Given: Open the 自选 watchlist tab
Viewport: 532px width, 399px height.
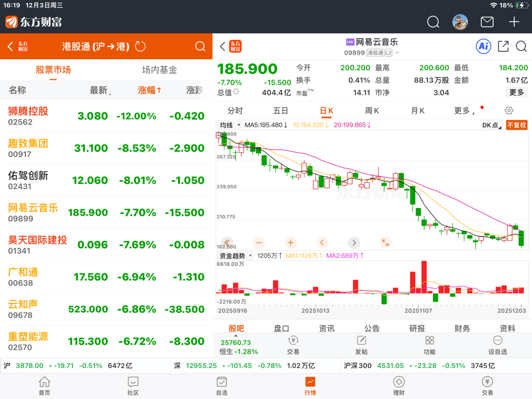Looking at the screenshot, I should point(221,386).
